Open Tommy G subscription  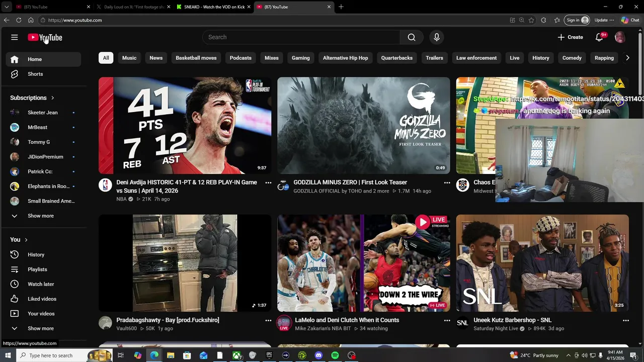[43, 142]
